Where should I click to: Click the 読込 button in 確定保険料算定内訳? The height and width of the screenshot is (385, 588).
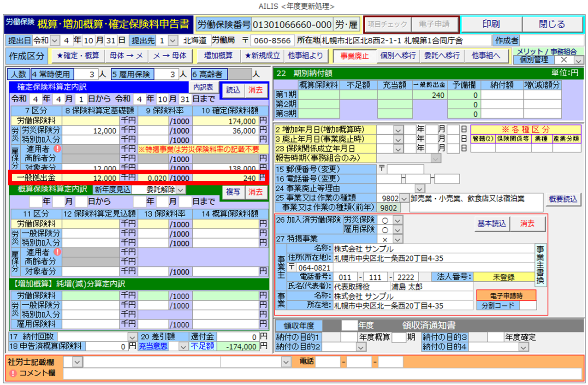233,90
